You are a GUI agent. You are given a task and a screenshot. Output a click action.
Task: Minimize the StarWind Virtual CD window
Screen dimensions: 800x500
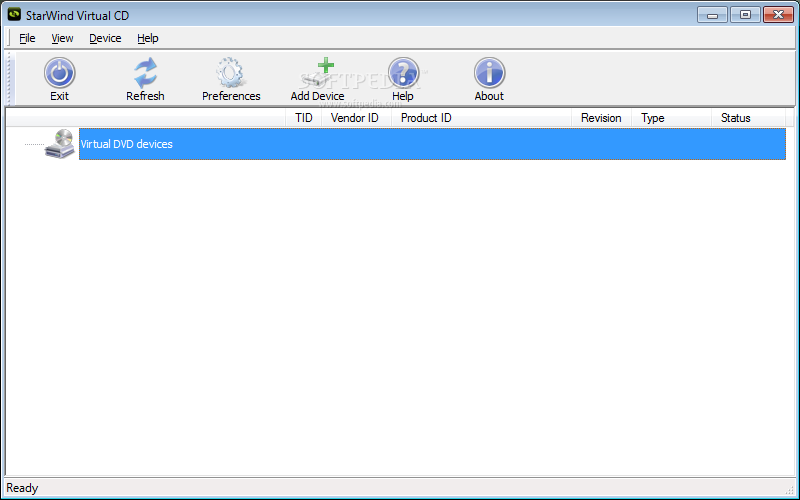(x=712, y=15)
